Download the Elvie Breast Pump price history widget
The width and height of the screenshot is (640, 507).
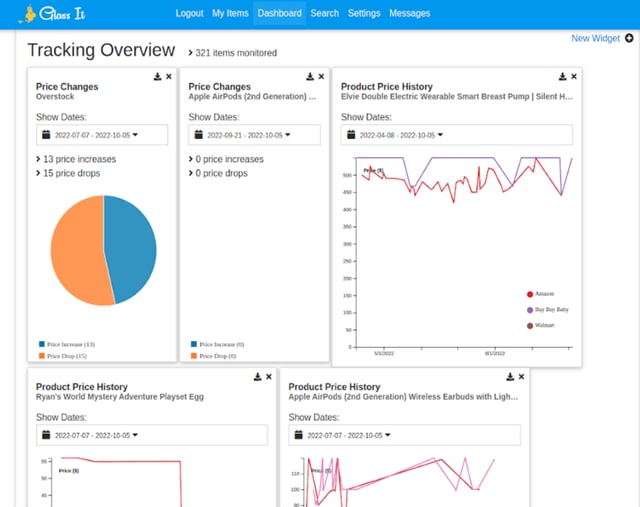(562, 76)
